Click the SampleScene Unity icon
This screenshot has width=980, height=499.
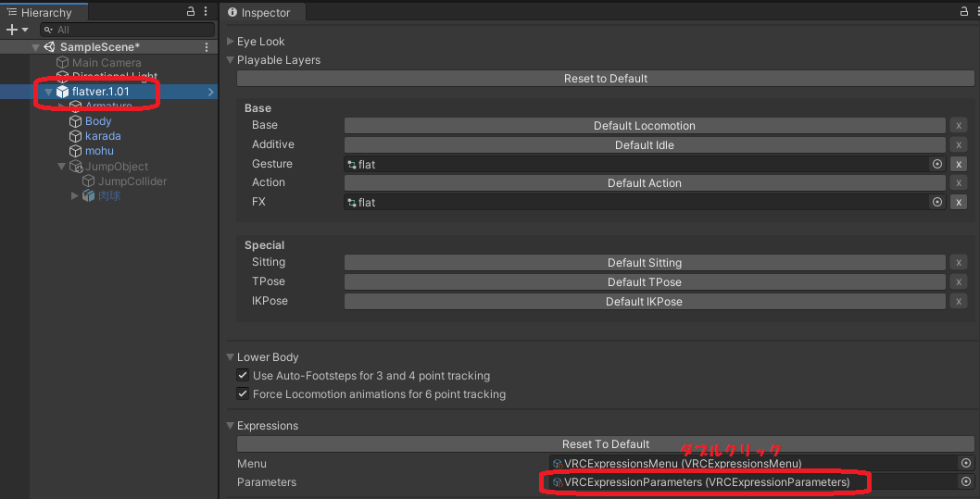tap(49, 47)
